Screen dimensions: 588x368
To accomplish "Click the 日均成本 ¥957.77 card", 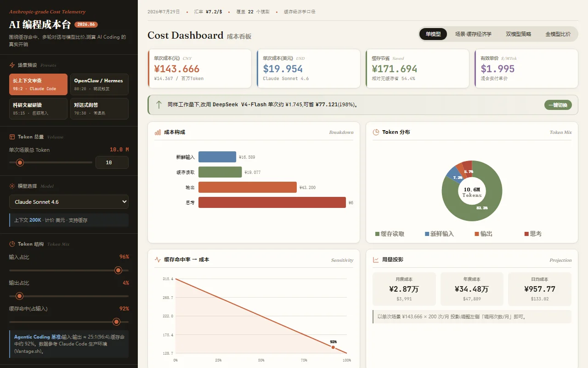I will (x=540, y=289).
